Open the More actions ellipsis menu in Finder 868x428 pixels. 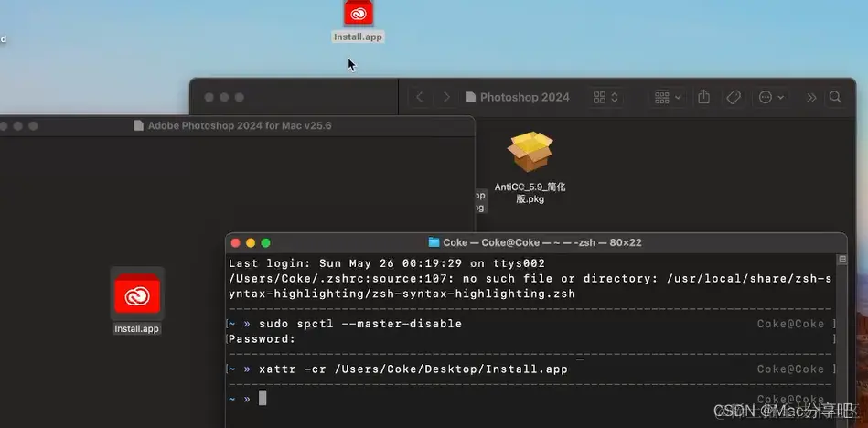[771, 98]
